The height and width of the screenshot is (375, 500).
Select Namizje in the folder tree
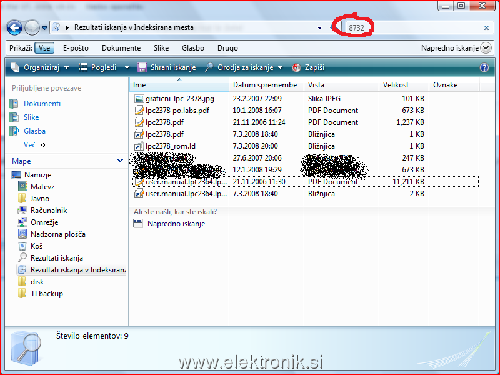pyautogui.click(x=37, y=175)
